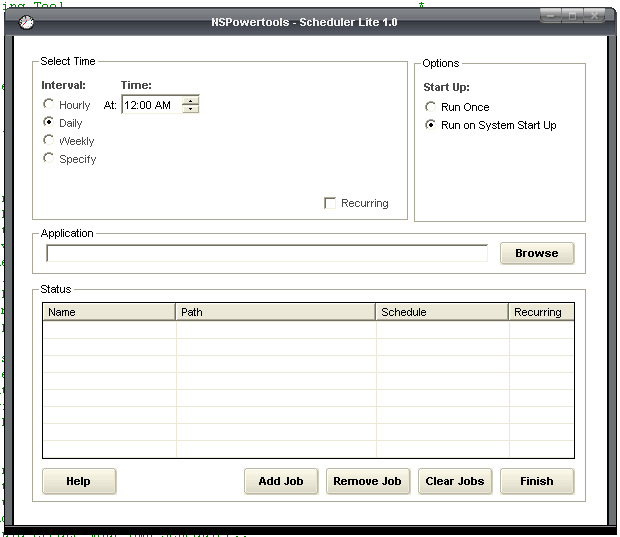The height and width of the screenshot is (537, 620).
Task: Choose Run on System Start Up
Action: coord(431,125)
